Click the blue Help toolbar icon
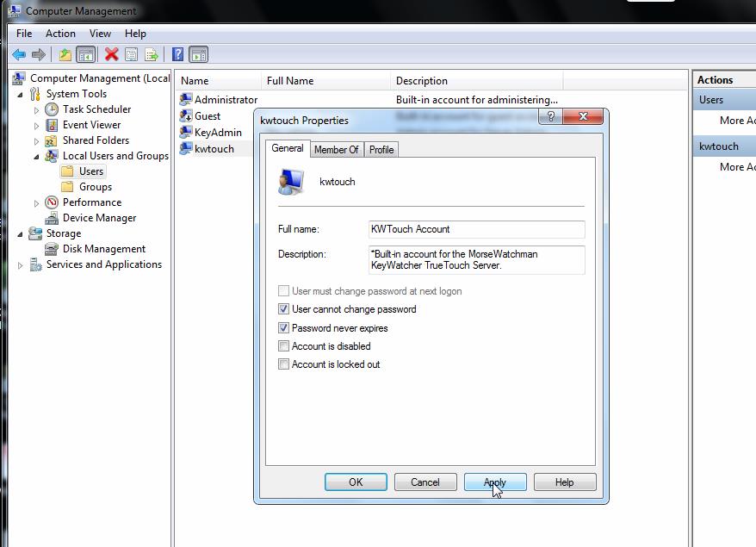Viewport: 756px width, 547px height. (x=177, y=54)
